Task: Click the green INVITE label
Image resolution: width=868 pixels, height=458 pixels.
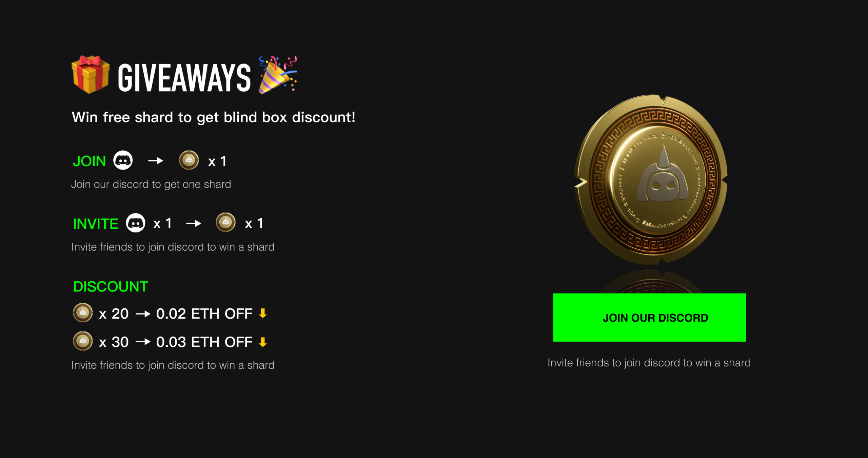Action: (x=96, y=224)
